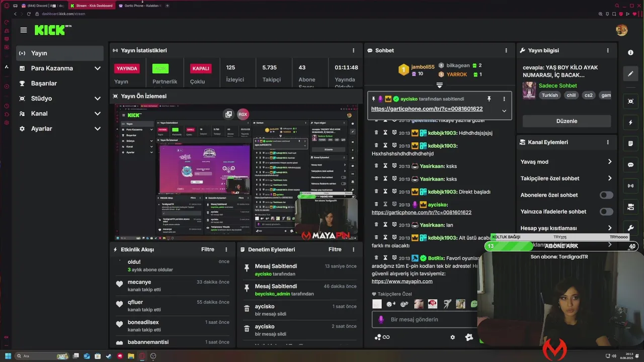The width and height of the screenshot is (644, 362).
Task: Open the profile avatar at top right
Action: click(x=621, y=30)
